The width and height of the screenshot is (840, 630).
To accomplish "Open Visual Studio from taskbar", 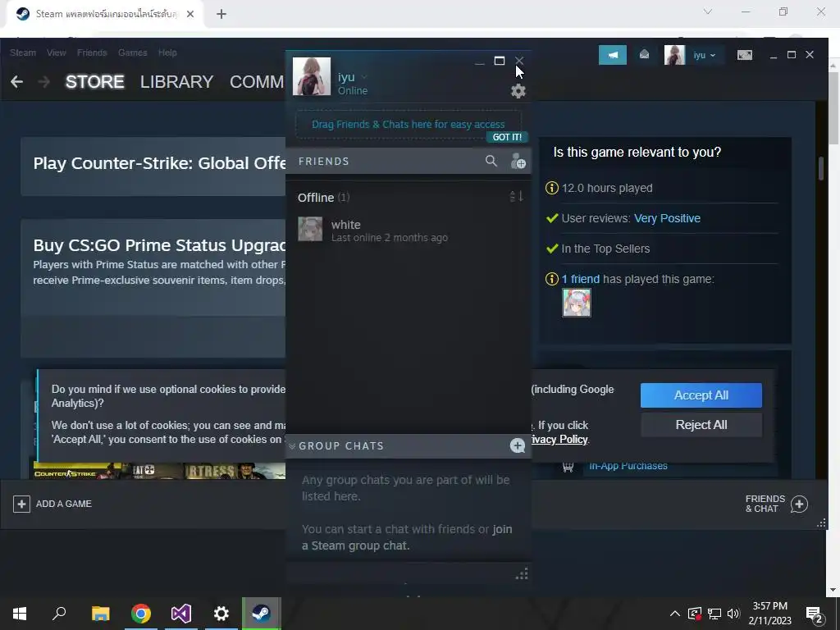I will (181, 614).
